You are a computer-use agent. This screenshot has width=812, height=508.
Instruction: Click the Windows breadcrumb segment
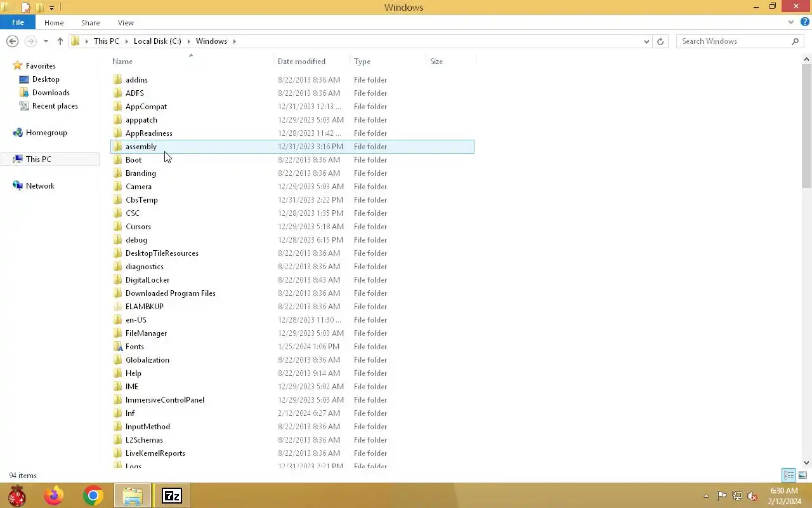click(211, 41)
